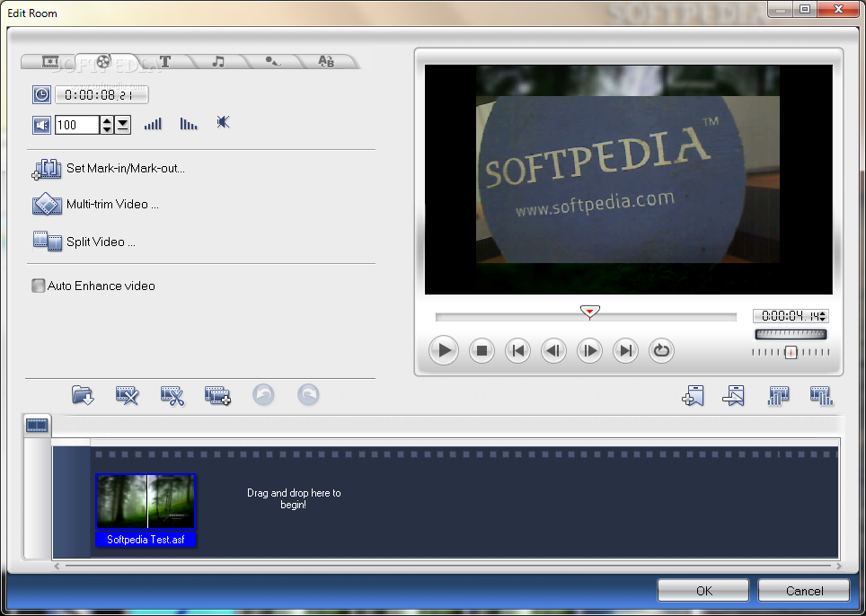Step back one frame
Viewport: 866px width, 616px height.
553,350
